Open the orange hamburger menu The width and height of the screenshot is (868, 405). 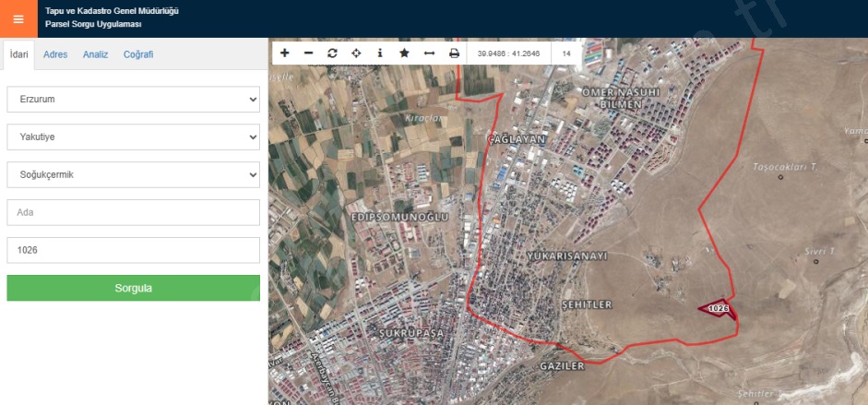click(18, 18)
